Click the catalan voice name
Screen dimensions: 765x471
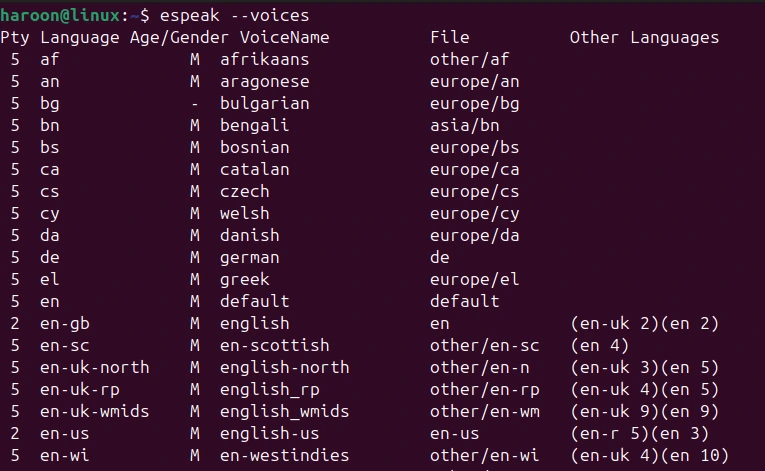pos(255,170)
